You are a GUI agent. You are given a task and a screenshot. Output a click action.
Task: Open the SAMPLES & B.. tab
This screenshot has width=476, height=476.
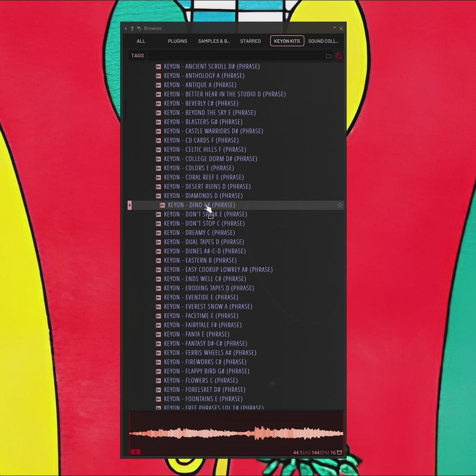pyautogui.click(x=214, y=41)
